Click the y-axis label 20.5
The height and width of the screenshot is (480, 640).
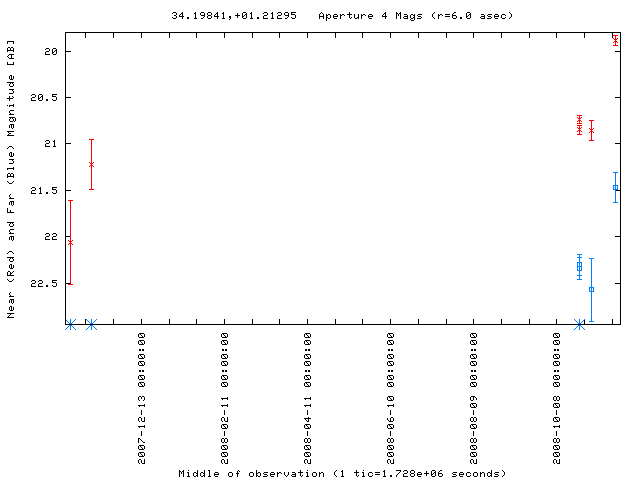tap(44, 98)
